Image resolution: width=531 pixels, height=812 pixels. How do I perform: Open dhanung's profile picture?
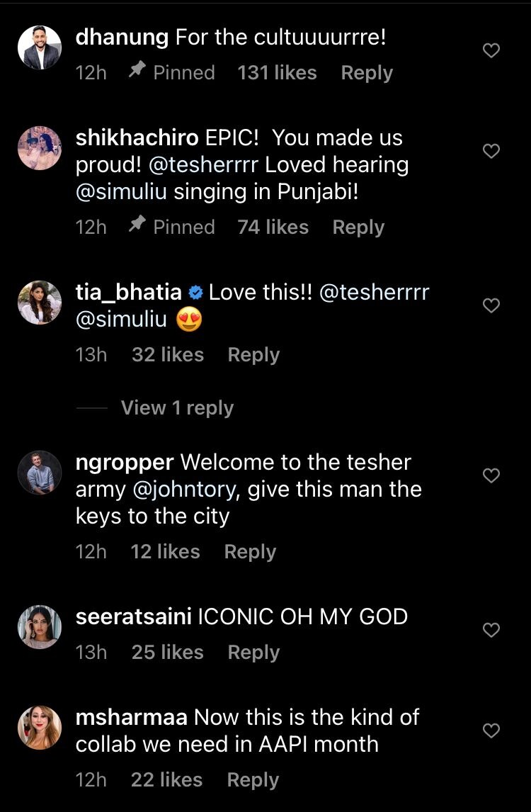coord(40,48)
